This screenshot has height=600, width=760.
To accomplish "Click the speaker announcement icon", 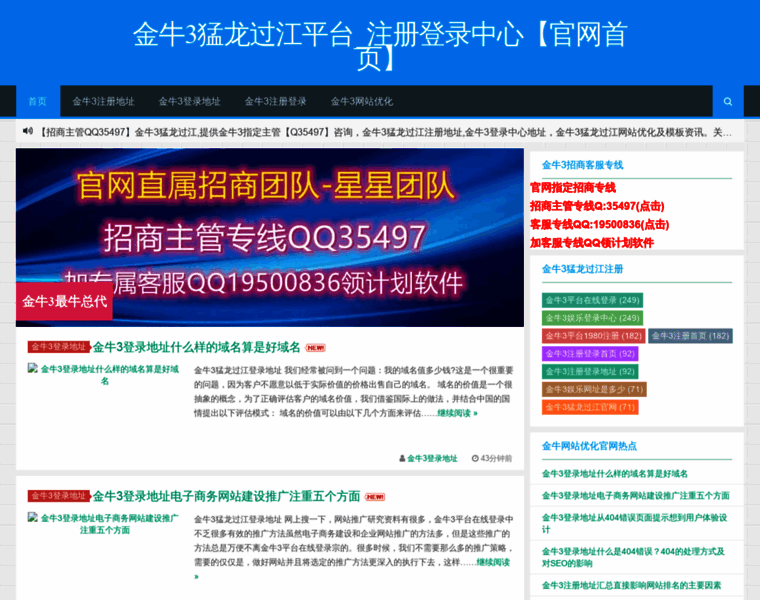I will 28,131.
